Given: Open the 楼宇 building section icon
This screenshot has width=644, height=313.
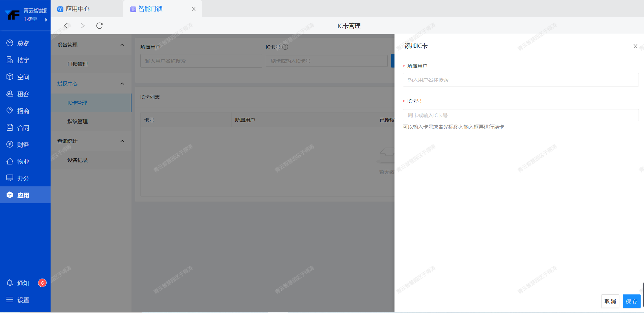Looking at the screenshot, I should 10,60.
